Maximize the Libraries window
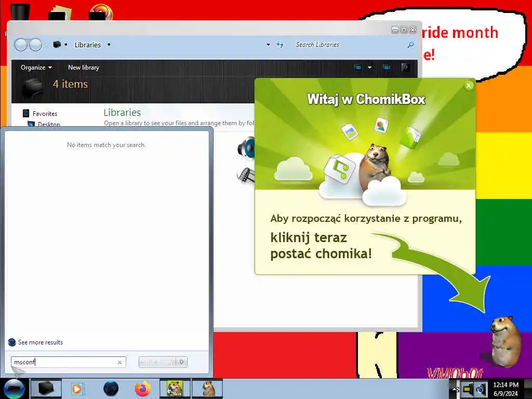 404,30
